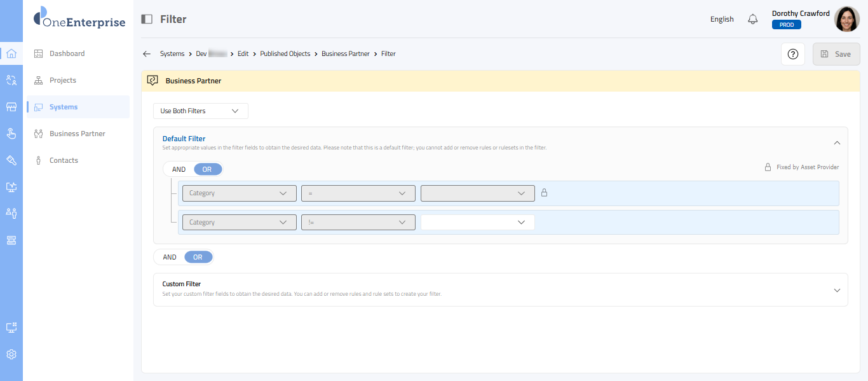Open settings gear in left rail
The image size is (868, 381).
pos(11,354)
